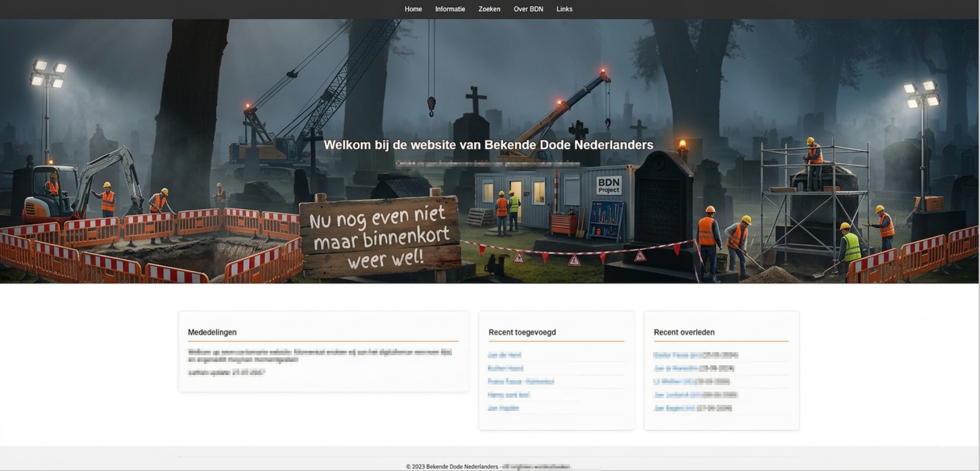This screenshot has width=980, height=471.
Task: Open the Links page
Action: point(564,9)
